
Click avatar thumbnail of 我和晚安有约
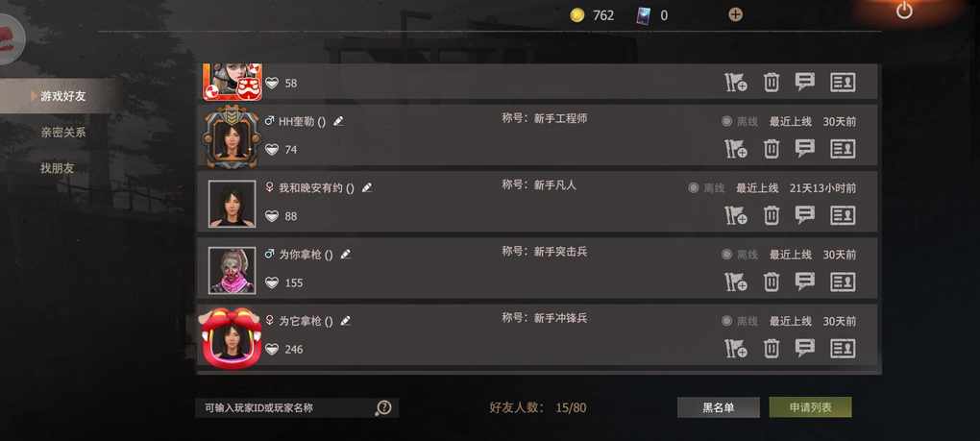click(x=232, y=204)
